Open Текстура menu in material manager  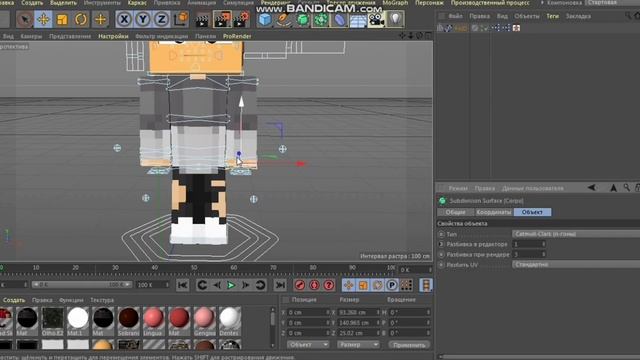click(x=102, y=300)
